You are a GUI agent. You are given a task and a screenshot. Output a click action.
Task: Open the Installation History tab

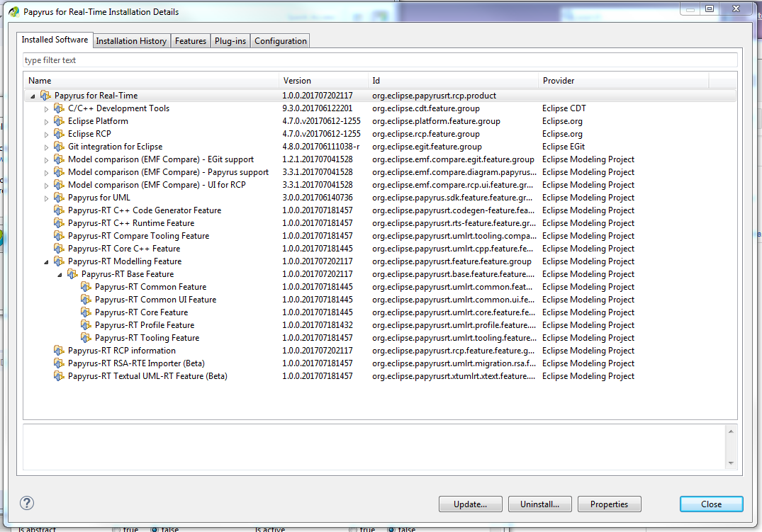point(131,41)
